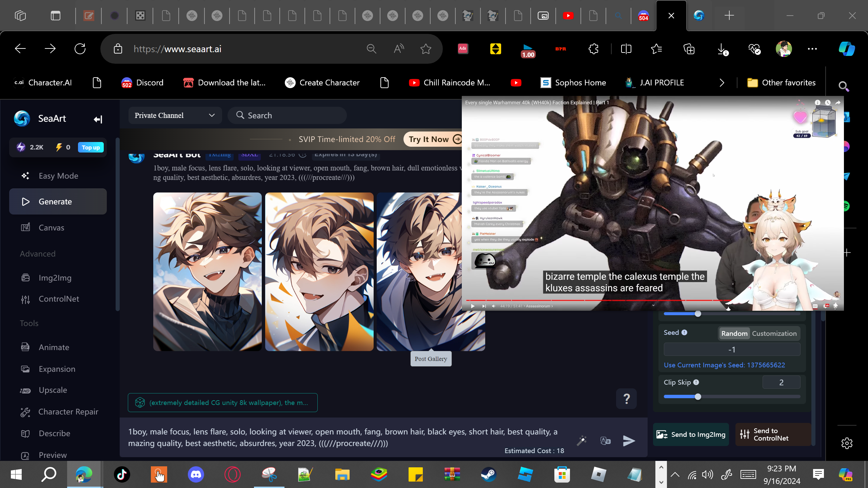Open the question mark help button
Viewport: 868px width, 488px height.
tap(627, 399)
